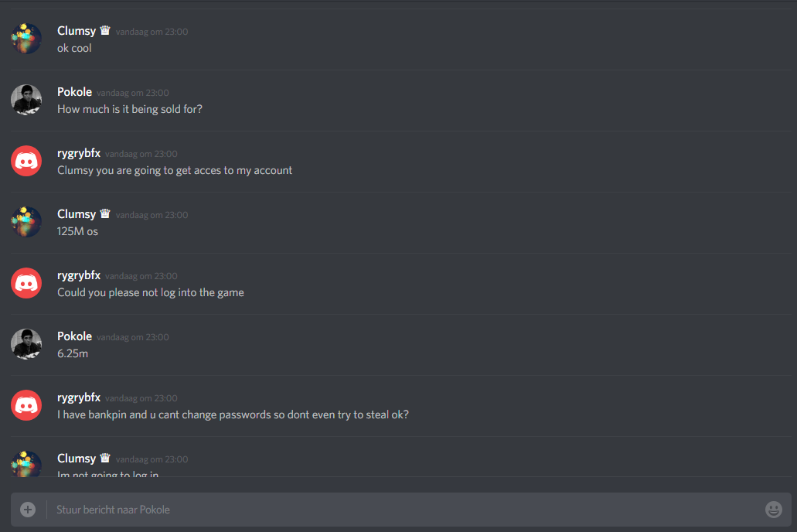Click rygrybfx's avatar beside 'Could you please not log in'
The height and width of the screenshot is (532, 797).
point(26,283)
